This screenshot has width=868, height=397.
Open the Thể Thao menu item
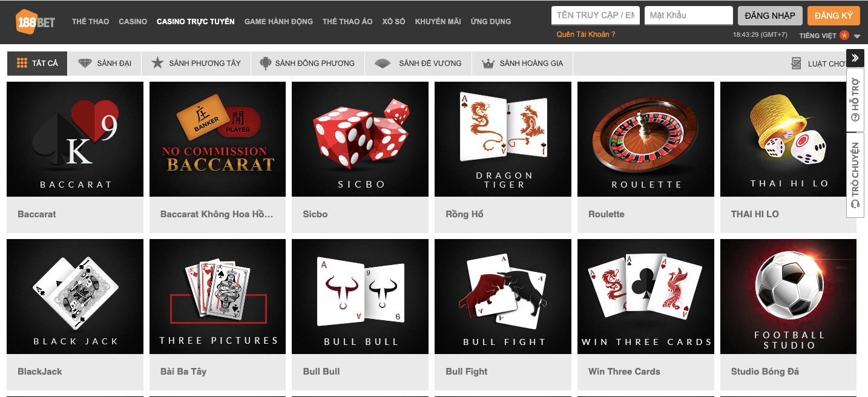click(91, 21)
